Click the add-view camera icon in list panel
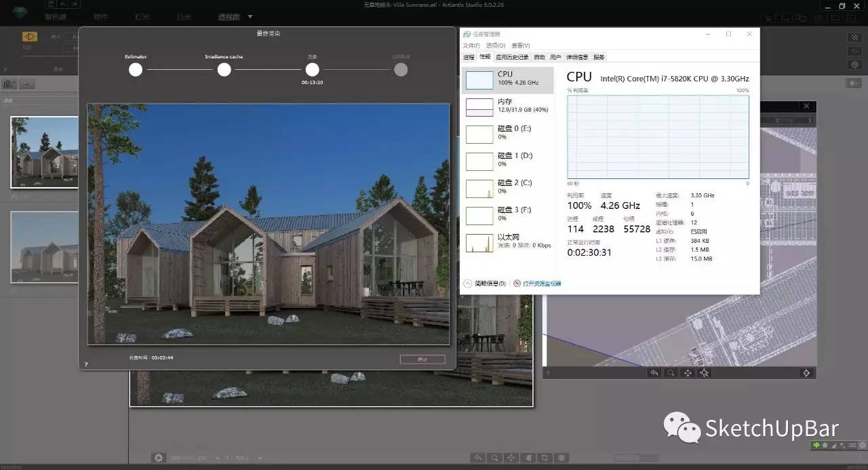 pyautogui.click(x=9, y=84)
